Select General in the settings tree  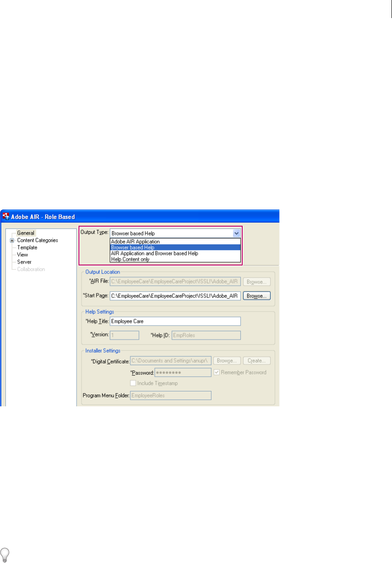(x=25, y=233)
